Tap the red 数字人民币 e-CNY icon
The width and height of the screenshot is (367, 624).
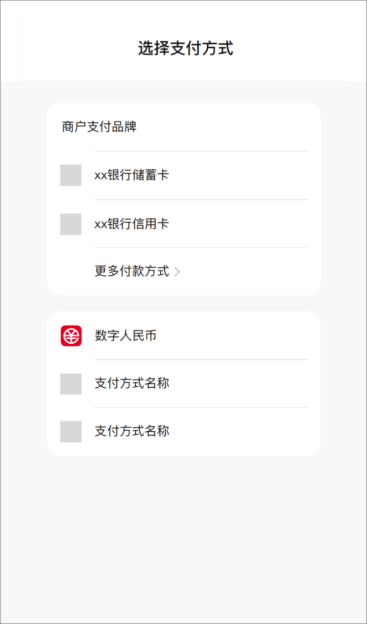coord(71,335)
